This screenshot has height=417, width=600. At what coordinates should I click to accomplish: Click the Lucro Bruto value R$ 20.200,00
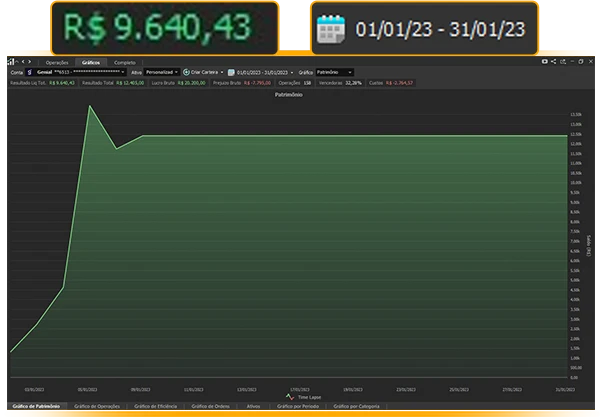[191, 83]
